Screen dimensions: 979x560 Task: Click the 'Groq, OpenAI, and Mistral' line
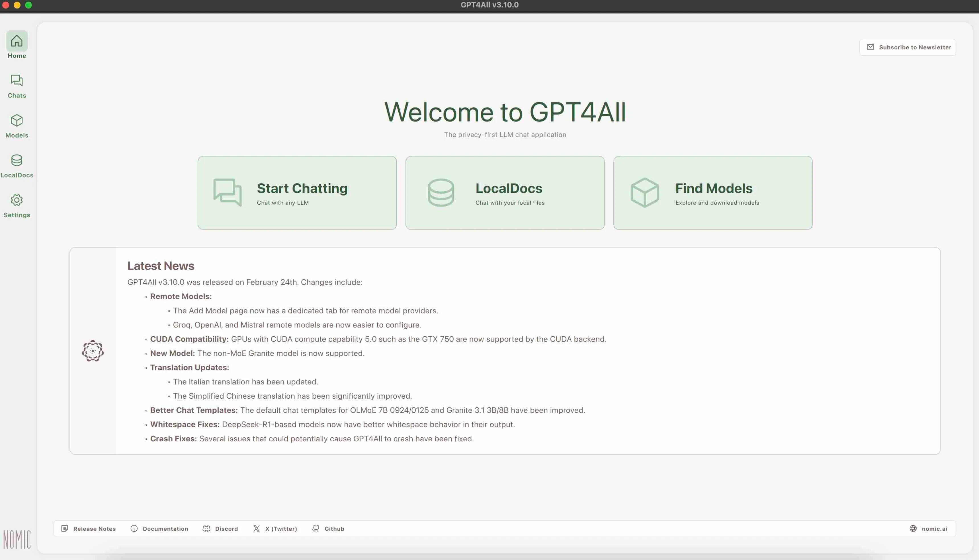pos(297,325)
